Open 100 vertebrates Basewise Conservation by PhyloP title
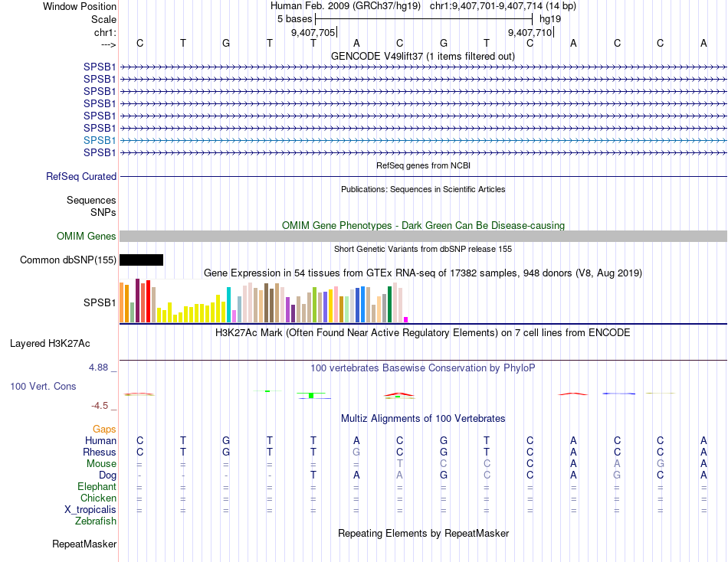This screenshot has width=728, height=562. tap(423, 368)
